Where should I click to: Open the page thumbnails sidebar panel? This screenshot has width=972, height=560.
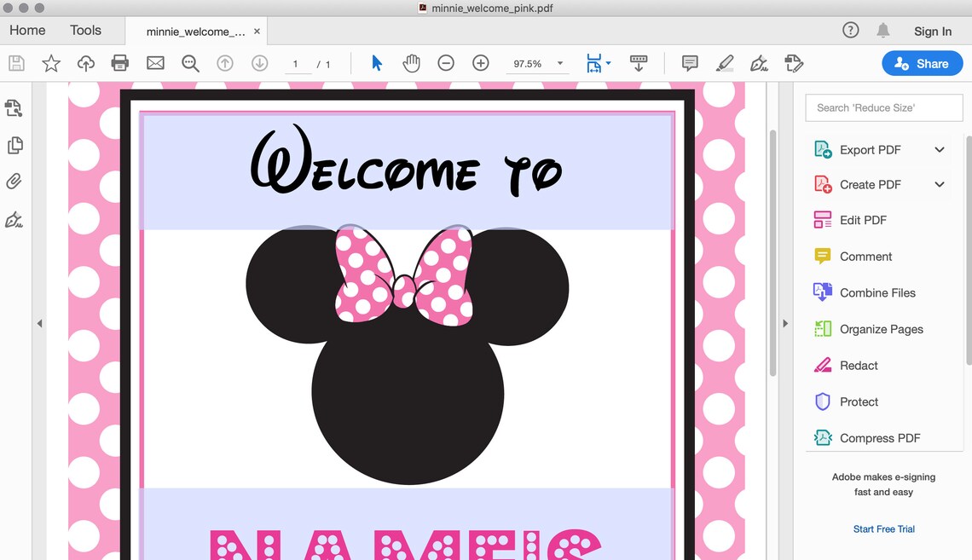point(14,145)
